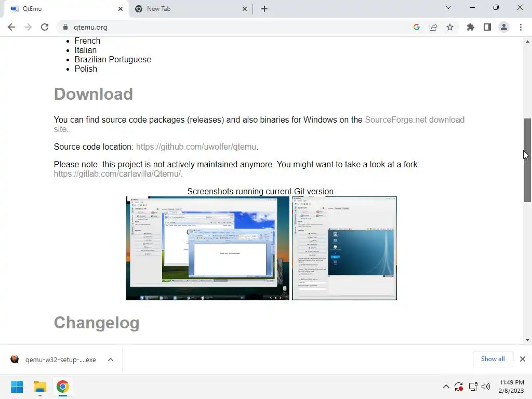Click the Download heading
Screen dimensions: 532x399
coord(94,94)
